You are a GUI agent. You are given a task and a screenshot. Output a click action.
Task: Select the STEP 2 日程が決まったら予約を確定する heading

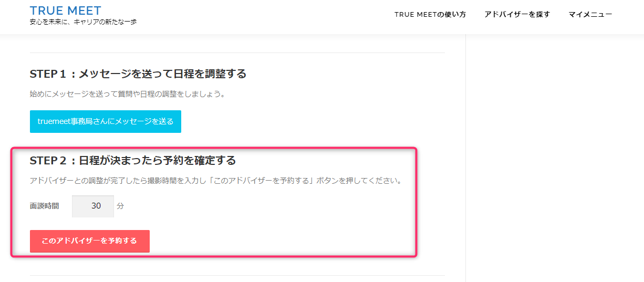[133, 160]
